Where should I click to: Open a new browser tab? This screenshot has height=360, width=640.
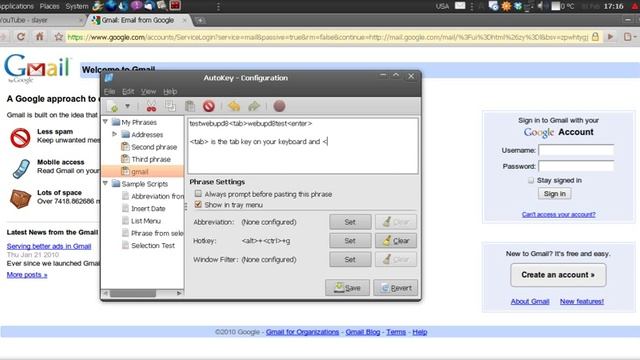pyautogui.click(x=200, y=20)
